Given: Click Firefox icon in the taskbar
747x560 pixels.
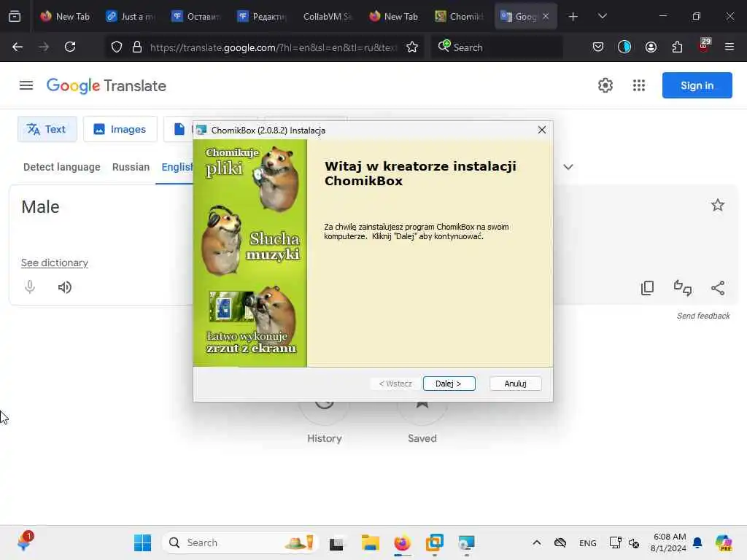Looking at the screenshot, I should (x=402, y=542).
